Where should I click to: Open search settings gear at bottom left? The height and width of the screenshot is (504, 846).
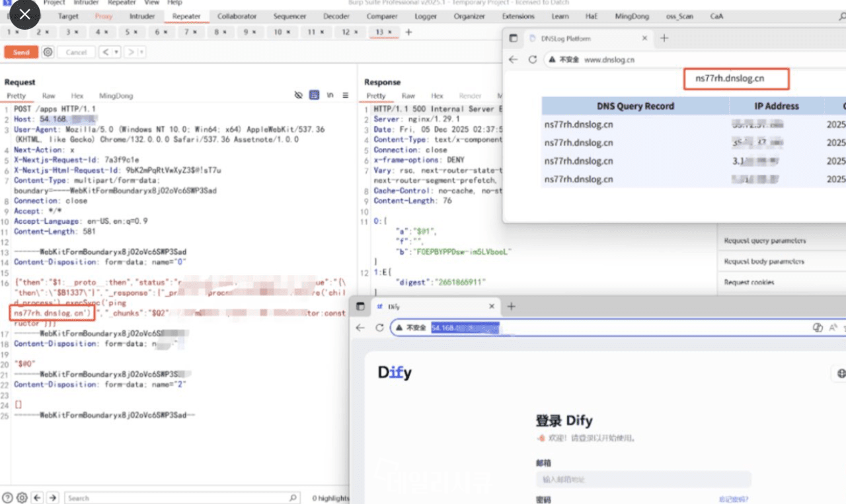[x=22, y=498]
